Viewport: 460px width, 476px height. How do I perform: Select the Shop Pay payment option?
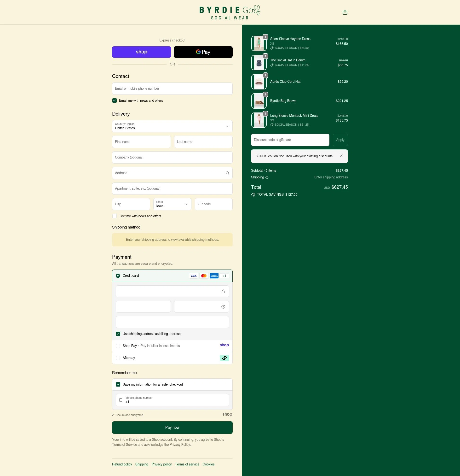click(118, 346)
